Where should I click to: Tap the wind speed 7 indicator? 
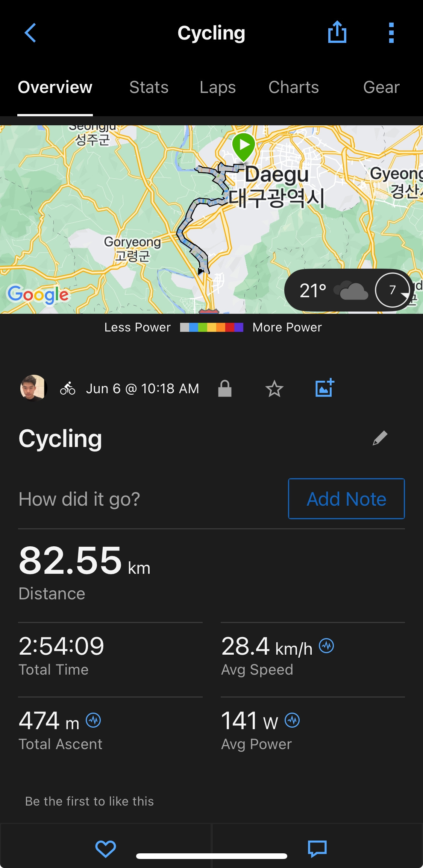[x=393, y=290]
